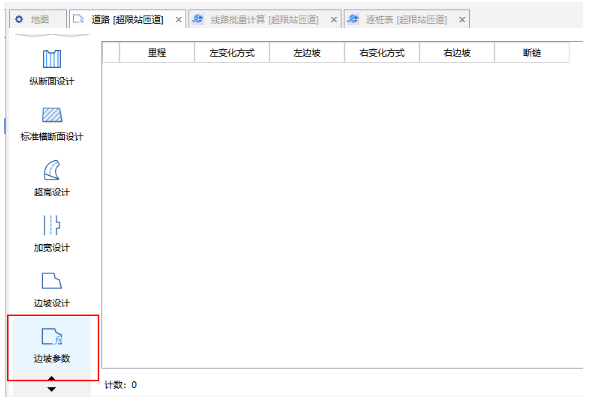The width and height of the screenshot is (589, 400).
Task: Switch to the 逐桩表 [超限站匝道] tab
Action: [x=406, y=19]
